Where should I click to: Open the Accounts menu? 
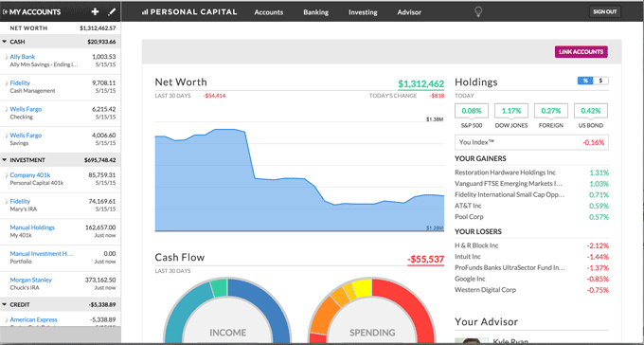[269, 12]
